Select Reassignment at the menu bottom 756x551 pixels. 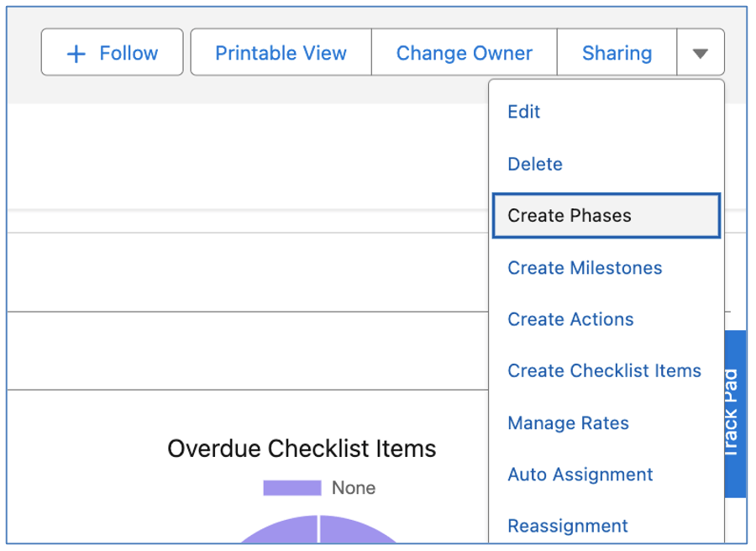[x=568, y=526]
